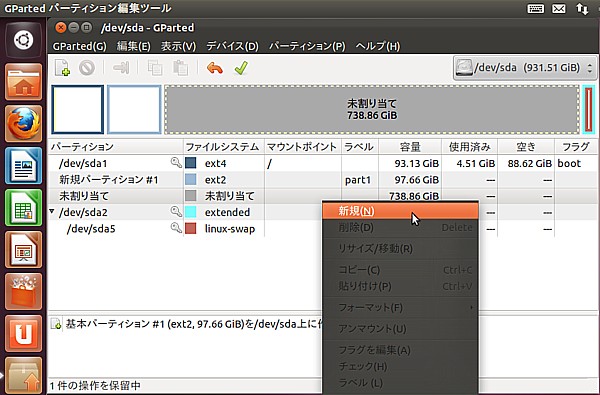
Task: Open the 表示(V) menu
Action: click(x=178, y=46)
